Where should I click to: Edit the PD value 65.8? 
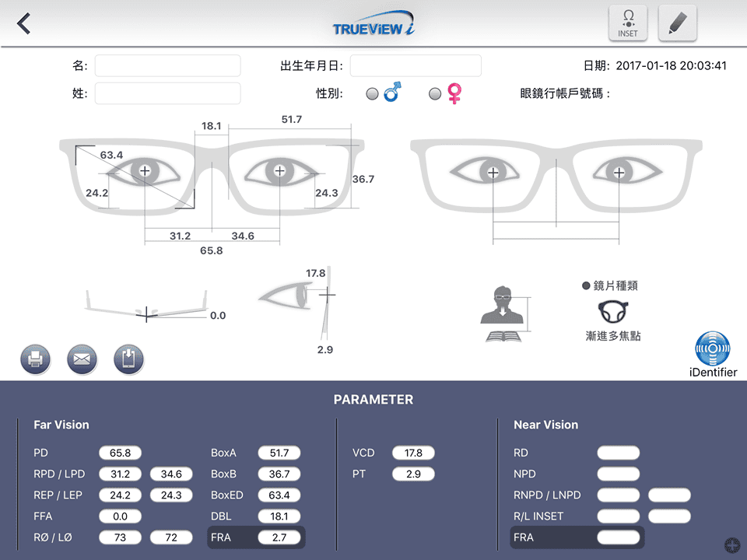120,453
